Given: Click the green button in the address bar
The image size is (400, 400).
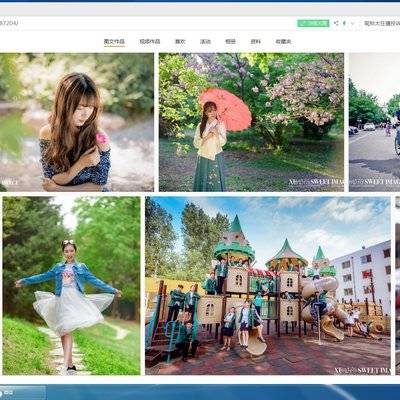Looking at the screenshot, I should [x=313, y=23].
